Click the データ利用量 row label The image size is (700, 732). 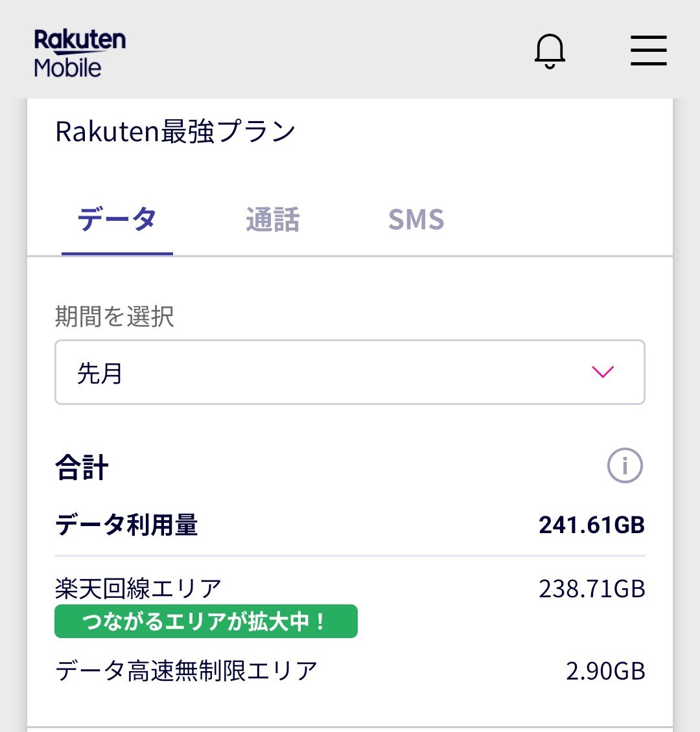[x=126, y=525]
